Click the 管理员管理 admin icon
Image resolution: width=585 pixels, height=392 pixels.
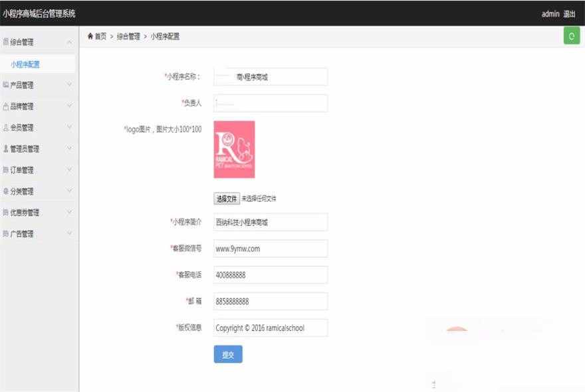(x=8, y=148)
